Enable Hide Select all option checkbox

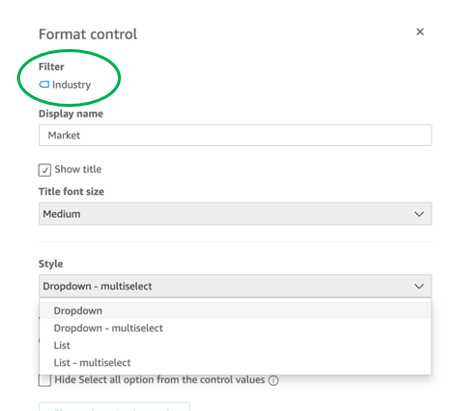tap(45, 380)
